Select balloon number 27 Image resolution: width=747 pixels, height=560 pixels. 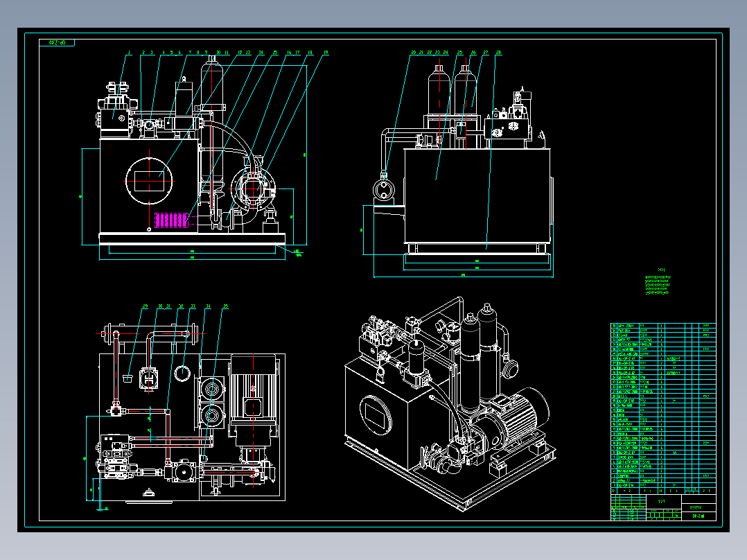pyautogui.click(x=486, y=53)
